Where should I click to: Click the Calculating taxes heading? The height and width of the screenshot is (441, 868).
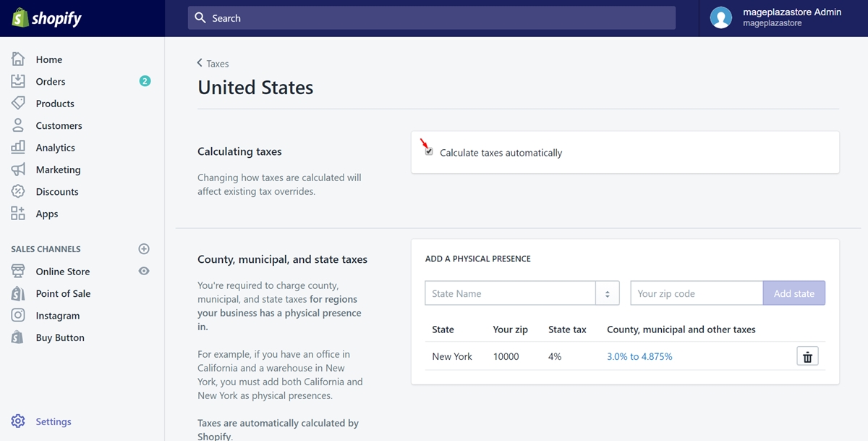coord(239,151)
